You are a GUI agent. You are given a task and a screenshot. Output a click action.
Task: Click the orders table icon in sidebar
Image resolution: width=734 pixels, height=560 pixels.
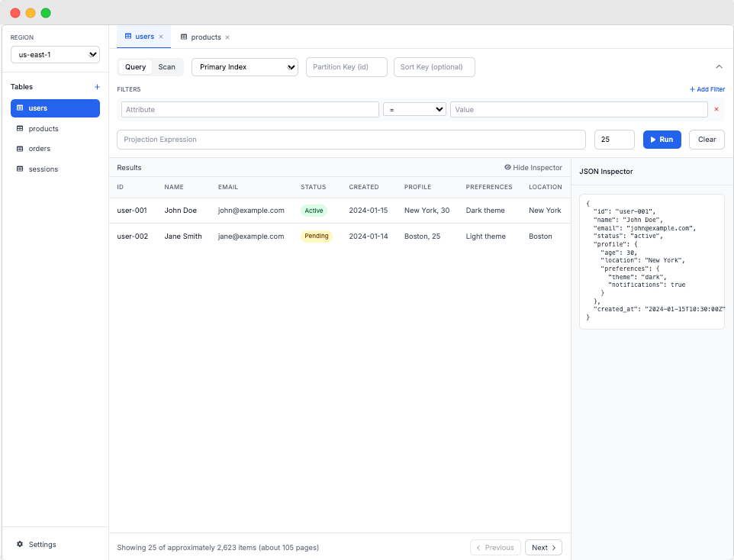pos(20,149)
